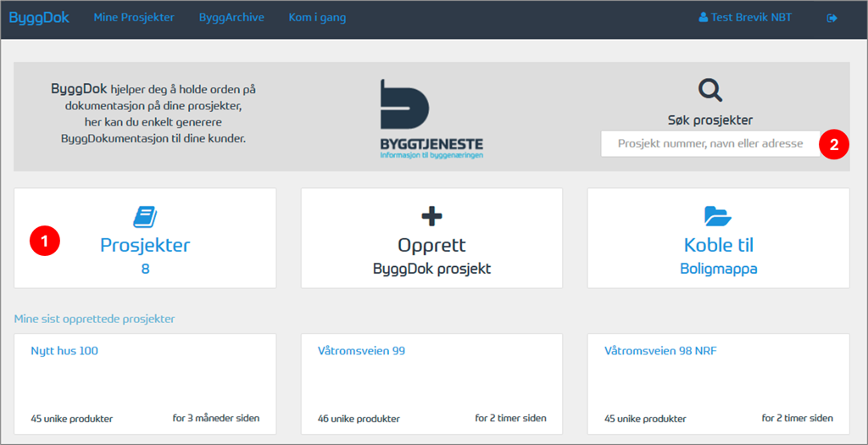The width and height of the screenshot is (868, 445).
Task: Click the Mine sist opprettede prosjekter heading
Action: click(95, 319)
